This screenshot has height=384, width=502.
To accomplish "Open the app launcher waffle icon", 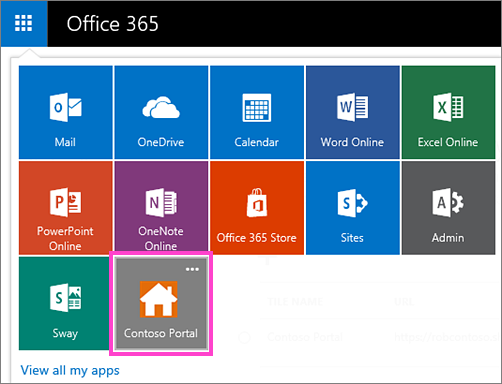I will [24, 23].
